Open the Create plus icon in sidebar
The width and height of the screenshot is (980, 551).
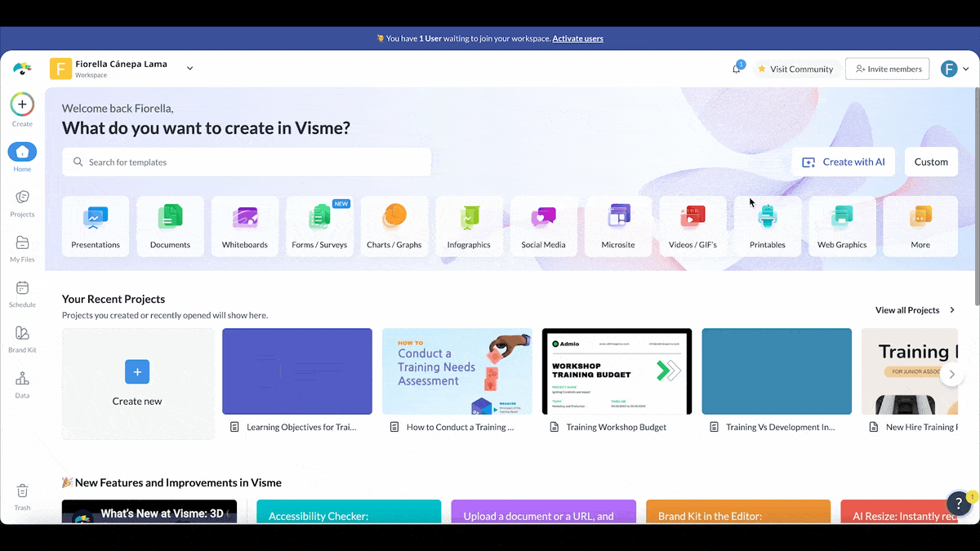(x=22, y=104)
